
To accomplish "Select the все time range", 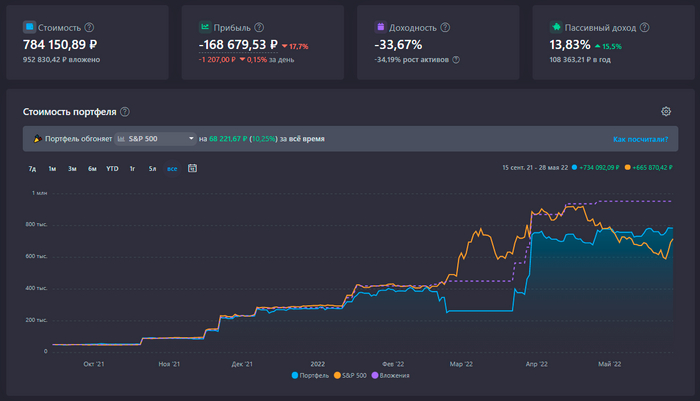I will [x=172, y=168].
